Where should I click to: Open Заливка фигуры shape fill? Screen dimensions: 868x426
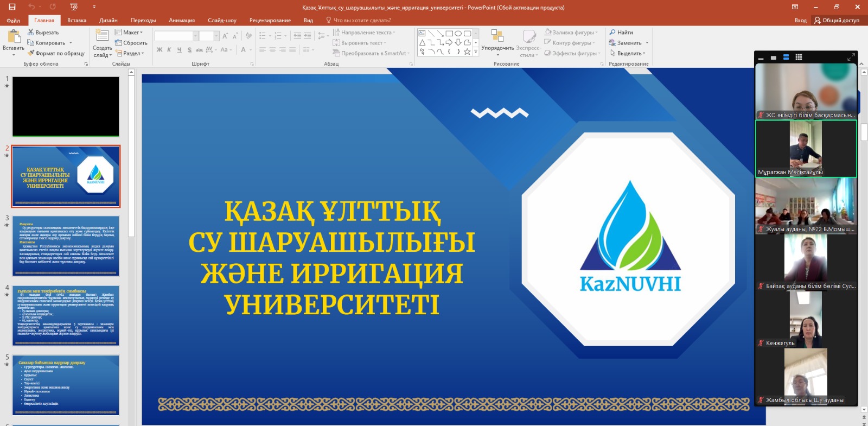point(571,33)
